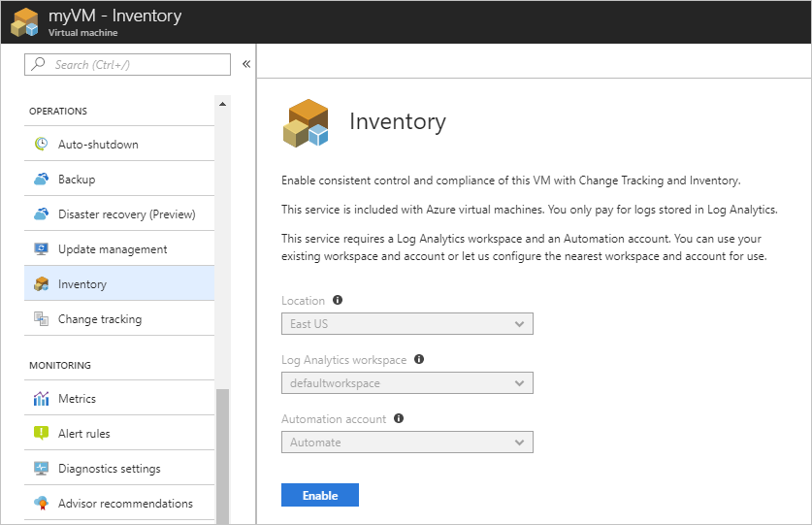Click the sidebar scroll up arrow

pyautogui.click(x=223, y=104)
